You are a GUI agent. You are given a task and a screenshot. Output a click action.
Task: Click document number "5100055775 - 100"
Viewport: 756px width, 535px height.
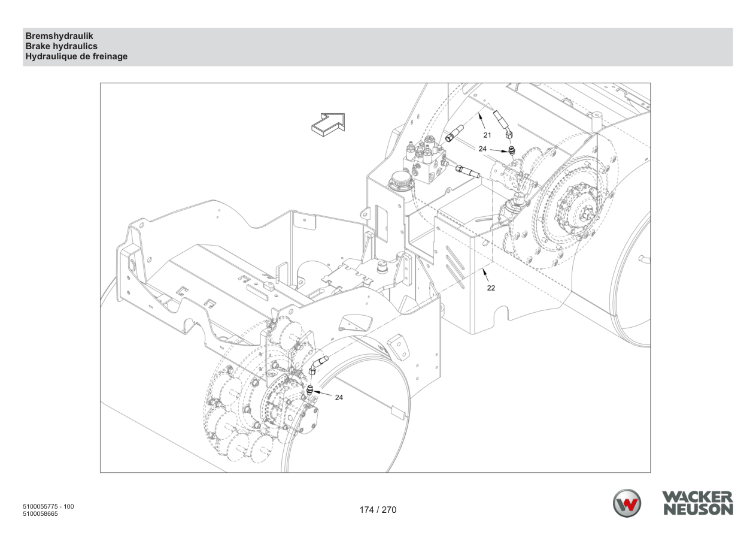pos(48,507)
